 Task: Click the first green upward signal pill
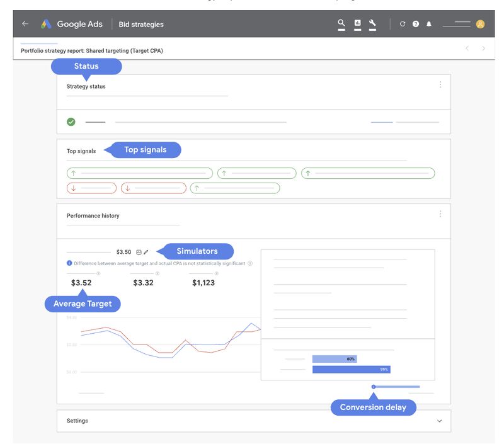click(x=139, y=173)
